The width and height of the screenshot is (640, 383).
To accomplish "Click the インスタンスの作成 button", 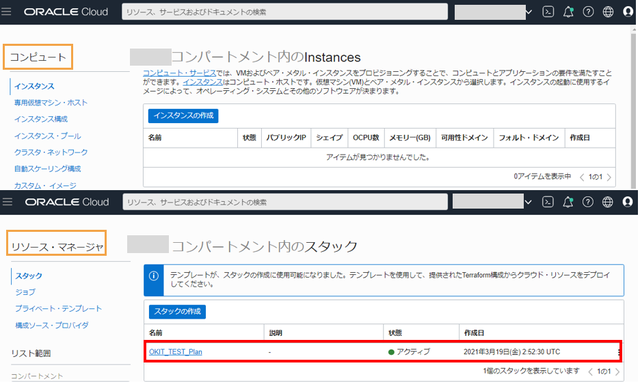I will pos(183,116).
